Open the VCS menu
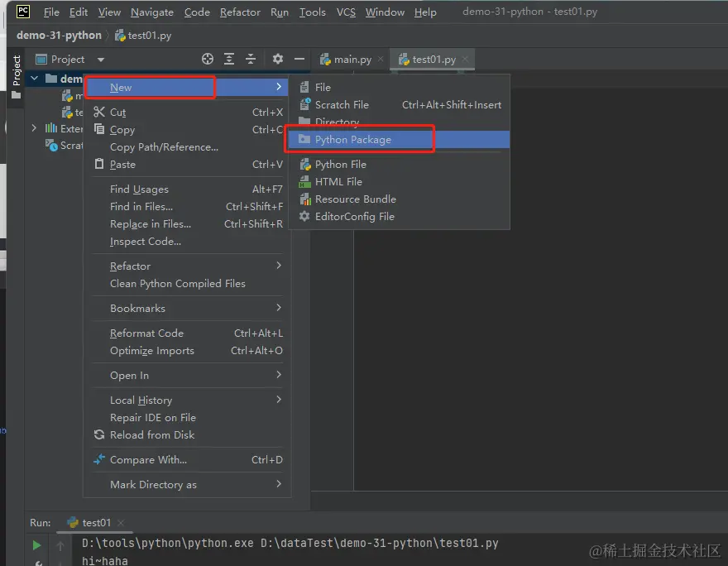This screenshot has width=728, height=566. coord(346,12)
